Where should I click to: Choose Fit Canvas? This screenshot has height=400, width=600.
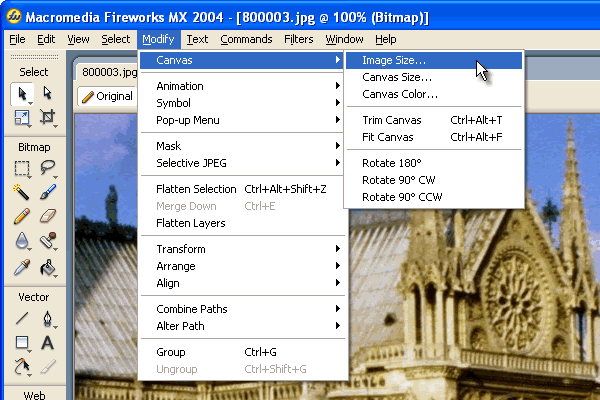pyautogui.click(x=434, y=137)
